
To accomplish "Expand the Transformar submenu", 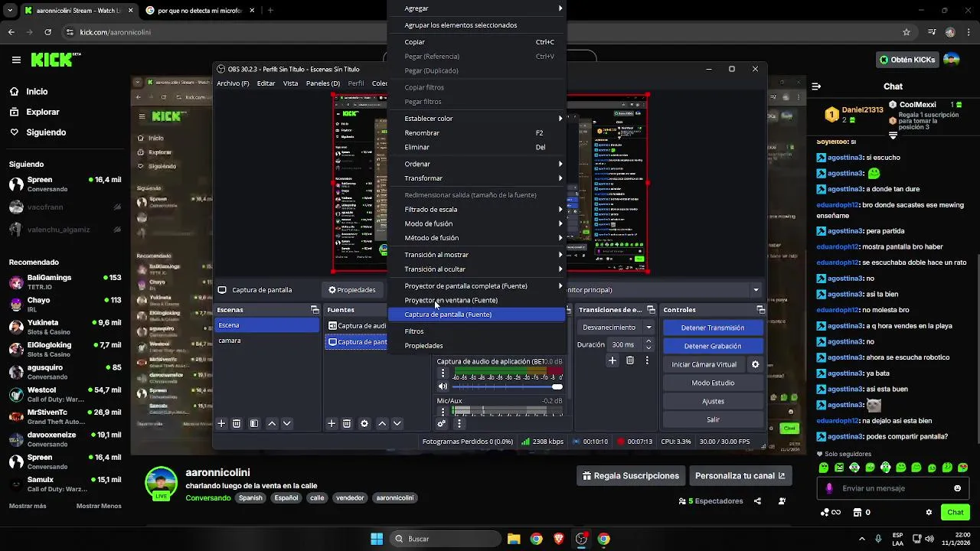I will 477,178.
